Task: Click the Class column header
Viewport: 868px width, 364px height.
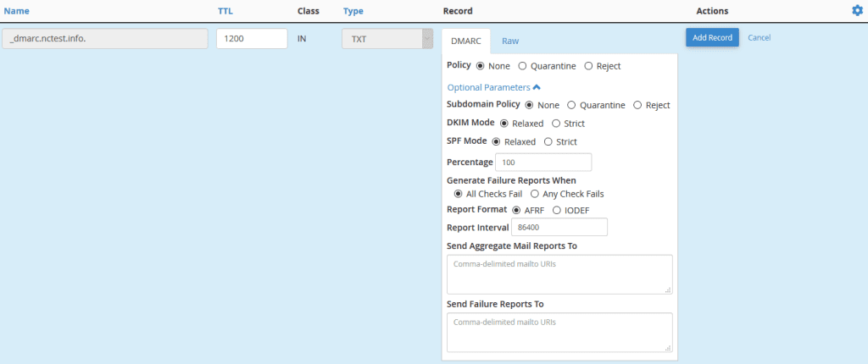Action: [309, 11]
